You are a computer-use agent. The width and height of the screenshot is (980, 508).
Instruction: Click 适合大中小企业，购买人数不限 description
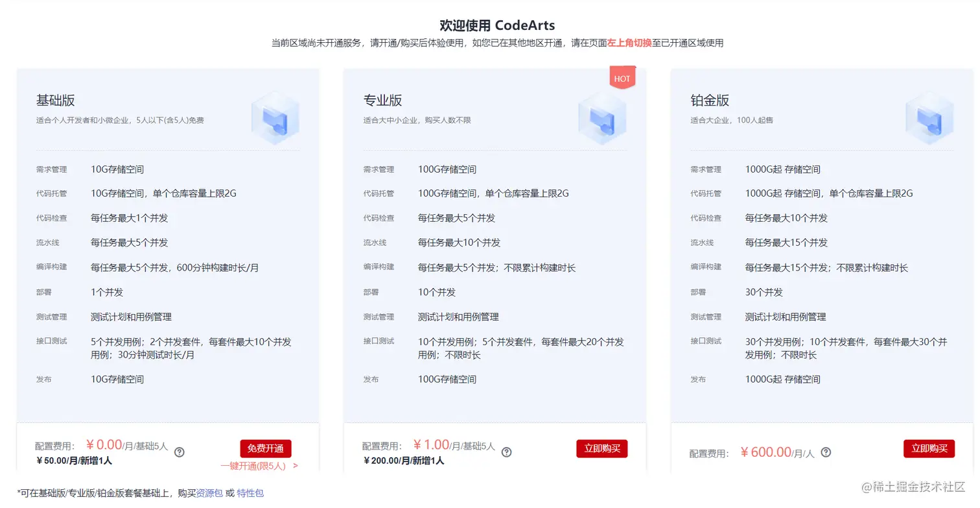(x=417, y=120)
